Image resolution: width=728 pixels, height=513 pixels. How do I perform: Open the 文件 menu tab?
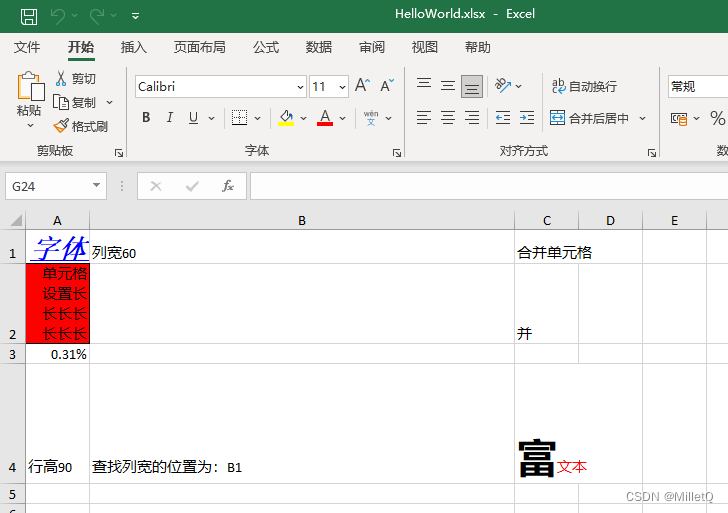(x=27, y=47)
